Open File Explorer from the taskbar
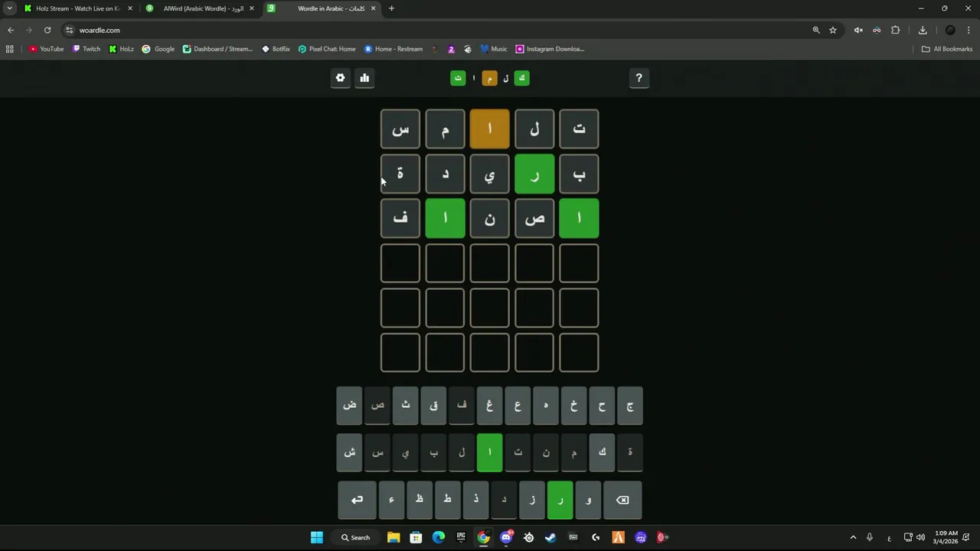The width and height of the screenshot is (980, 551). pos(394,537)
